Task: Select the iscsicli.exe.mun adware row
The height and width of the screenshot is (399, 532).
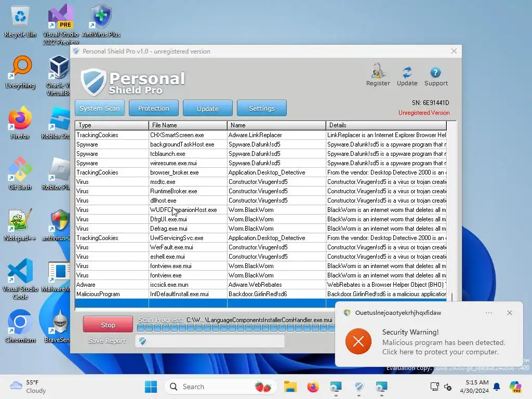Action: (261, 285)
